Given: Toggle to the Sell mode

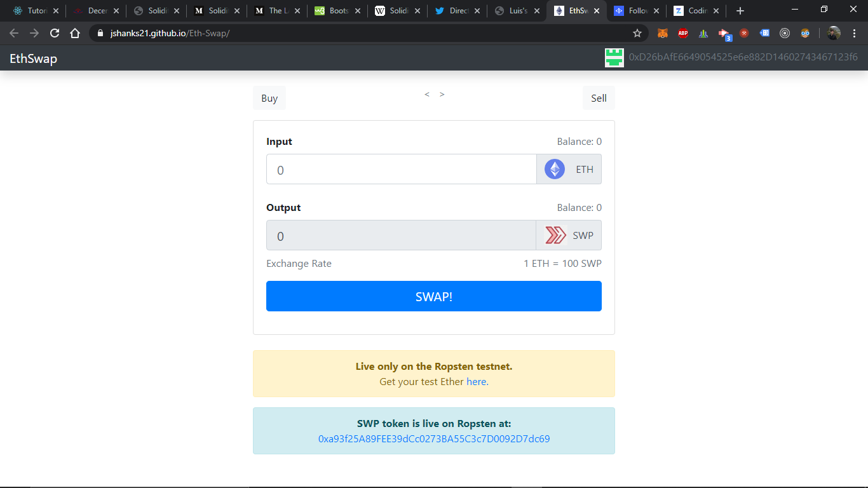Looking at the screenshot, I should [x=598, y=98].
